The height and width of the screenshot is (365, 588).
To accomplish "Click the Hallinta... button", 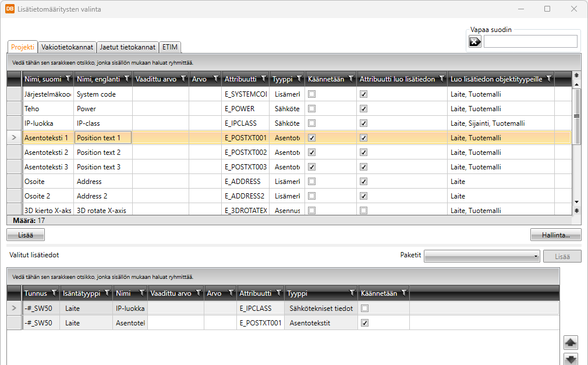I will coord(555,235).
